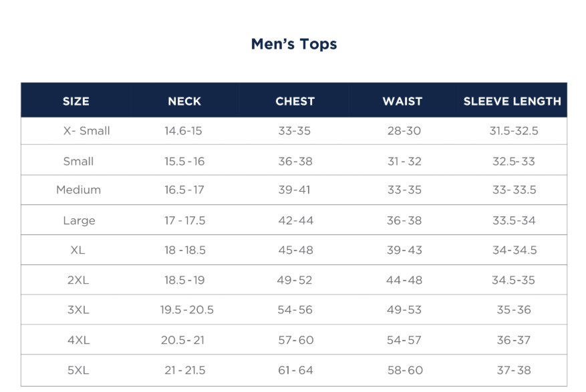
Task: Click the 2XL size label
Action: coord(78,280)
